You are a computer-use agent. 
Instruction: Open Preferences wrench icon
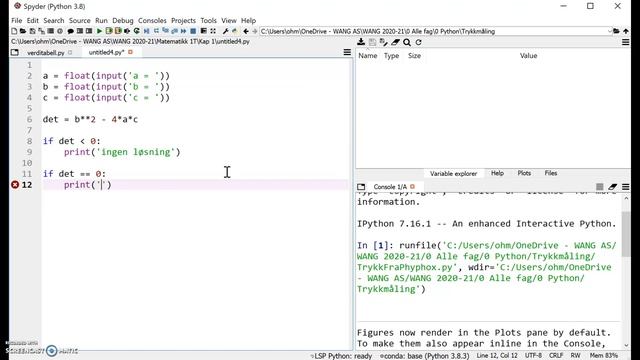click(x=226, y=31)
